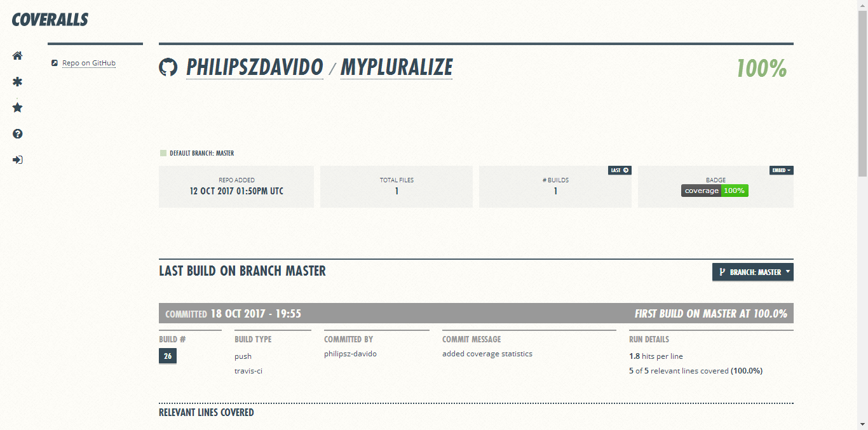Open the help question mark icon
Viewport: 868px width, 430px height.
(18, 134)
